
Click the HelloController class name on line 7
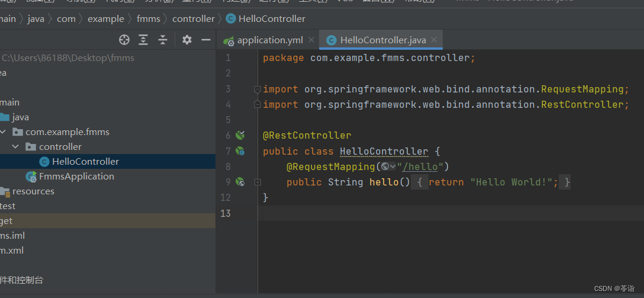tap(384, 151)
